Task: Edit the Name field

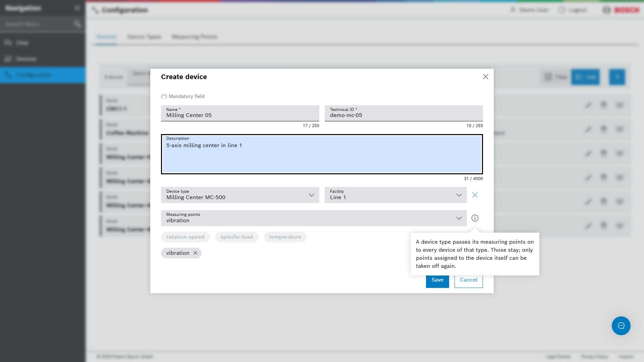Action: tap(240, 113)
